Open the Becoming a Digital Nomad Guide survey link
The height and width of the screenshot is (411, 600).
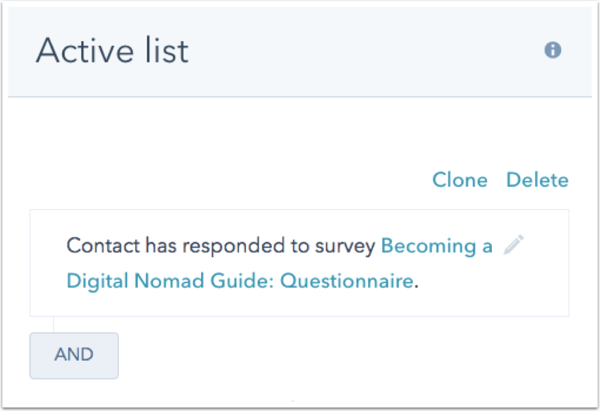coord(437,247)
